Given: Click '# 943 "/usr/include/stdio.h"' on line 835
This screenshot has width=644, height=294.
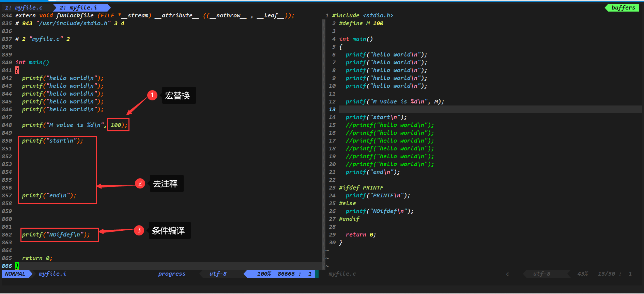Looking at the screenshot, I should click(x=63, y=23).
